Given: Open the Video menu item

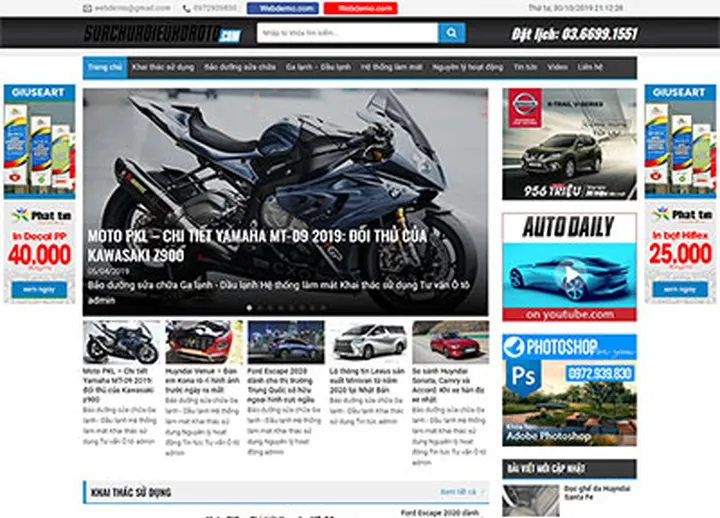Looking at the screenshot, I should (x=557, y=67).
